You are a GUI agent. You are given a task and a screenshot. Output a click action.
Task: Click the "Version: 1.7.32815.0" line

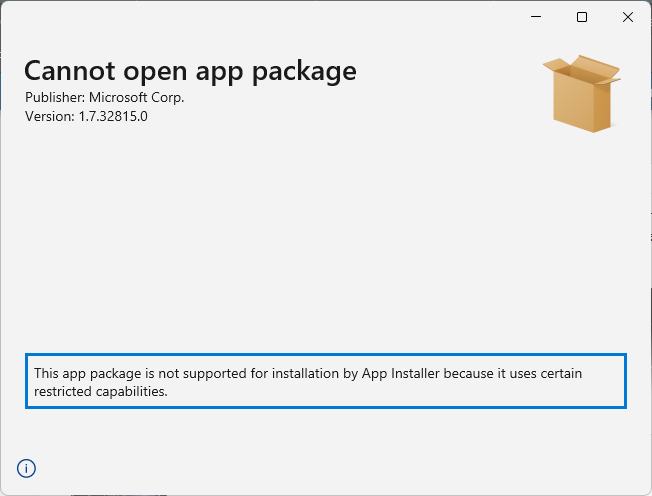86,116
